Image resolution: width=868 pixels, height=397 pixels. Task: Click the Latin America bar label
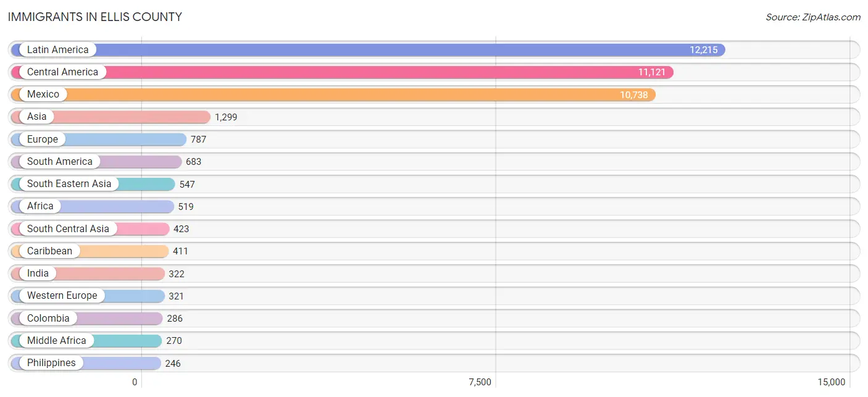tap(57, 50)
